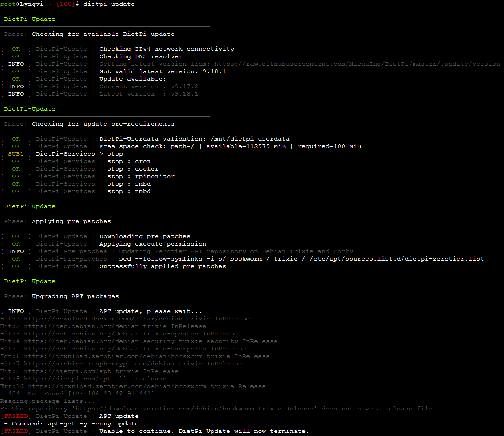Click the SUB1 DietPi-Services stop label
Viewport: 504px width, 436px height.
point(16,154)
